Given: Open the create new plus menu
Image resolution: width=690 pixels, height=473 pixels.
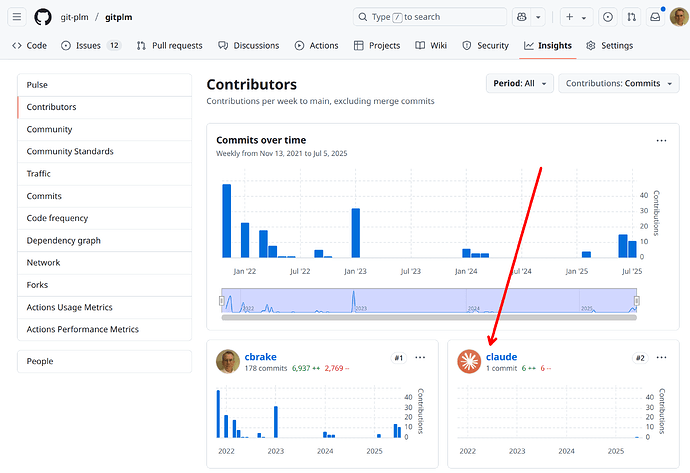Looking at the screenshot, I should tap(576, 17).
